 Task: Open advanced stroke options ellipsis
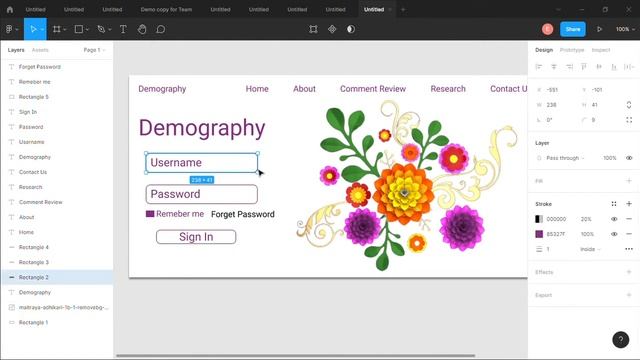point(629,249)
